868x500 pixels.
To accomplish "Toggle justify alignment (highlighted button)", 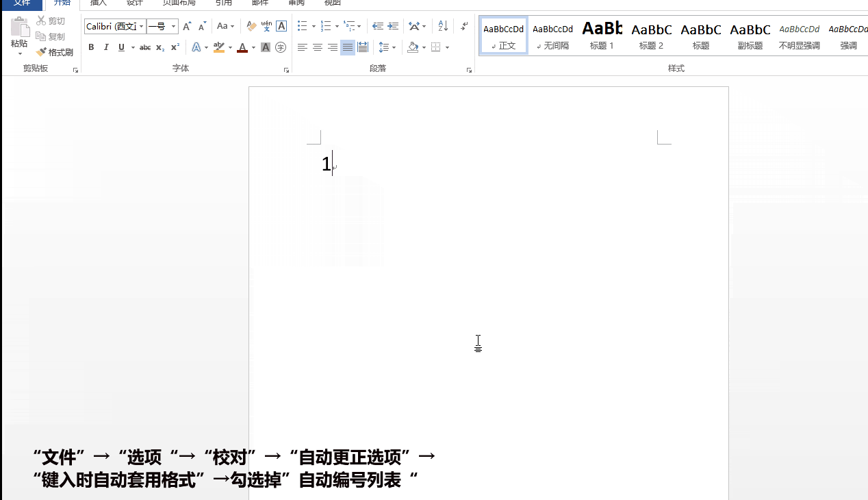I will tap(348, 47).
